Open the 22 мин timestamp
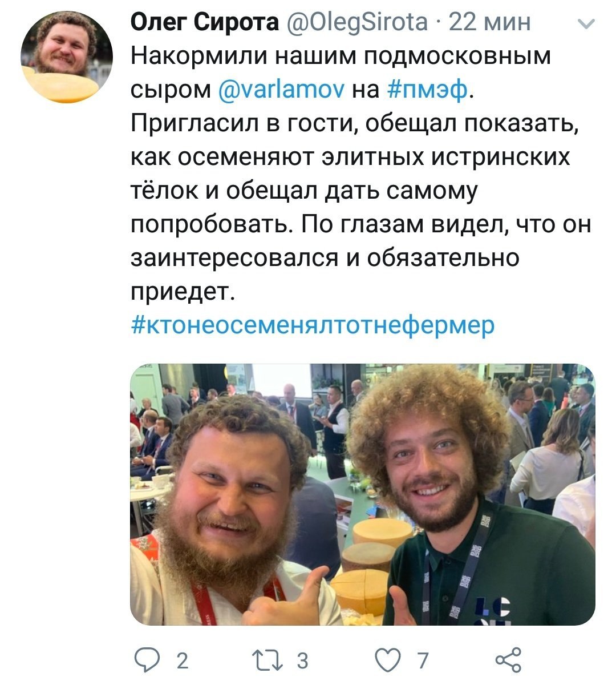Screen dimensions: 616x685 490,23
